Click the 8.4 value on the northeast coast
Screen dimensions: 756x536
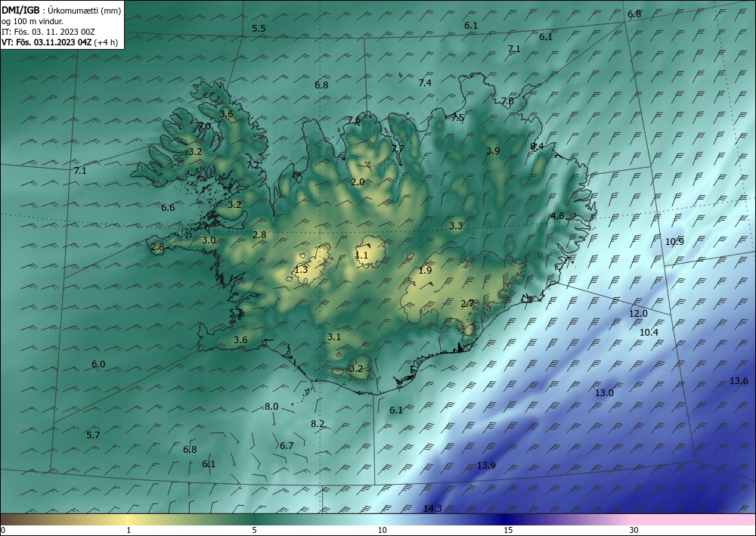pos(537,147)
